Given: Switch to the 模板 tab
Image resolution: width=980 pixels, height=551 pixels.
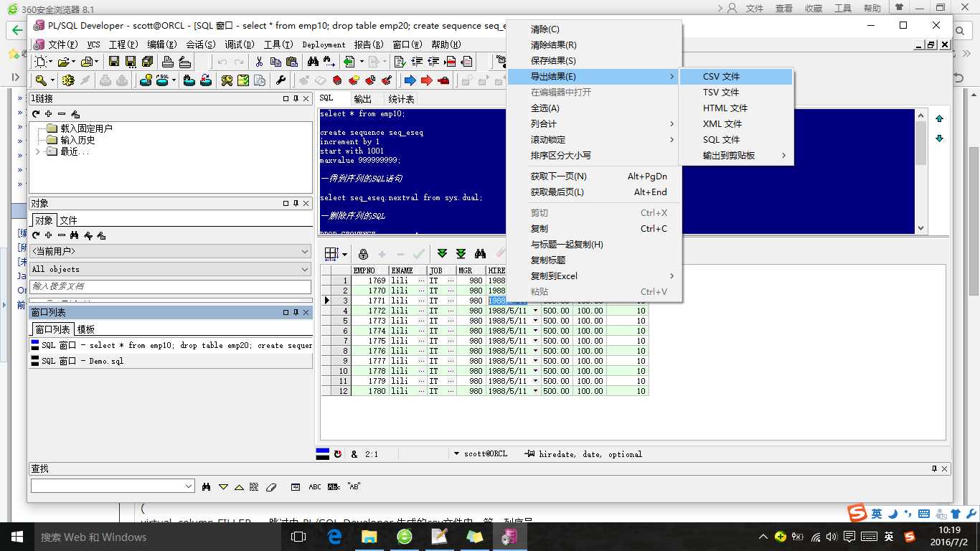Looking at the screenshot, I should point(86,329).
